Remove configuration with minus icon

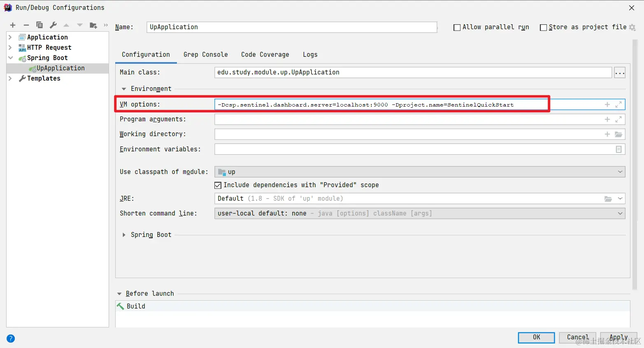(26, 25)
